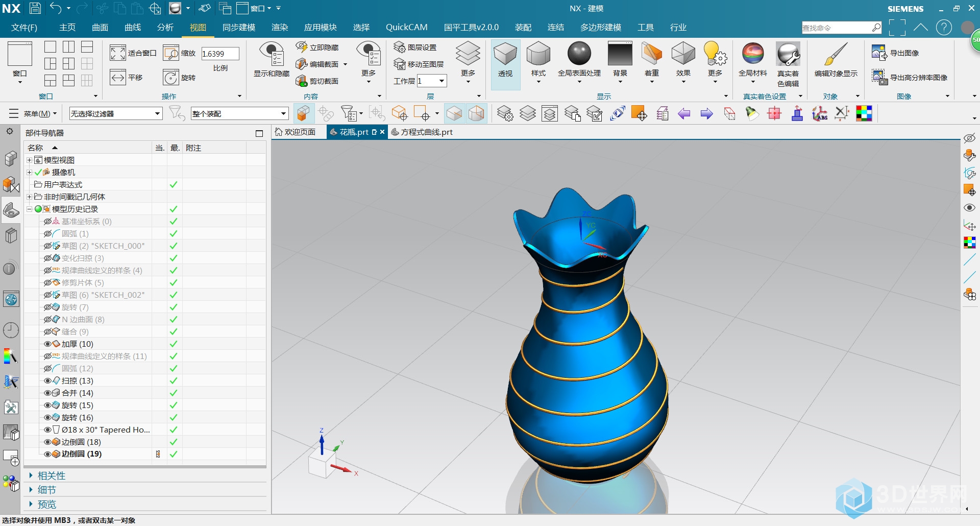Screen dimensions: 980x526
Task: Click the Save icon in title bar
Action: [35, 8]
